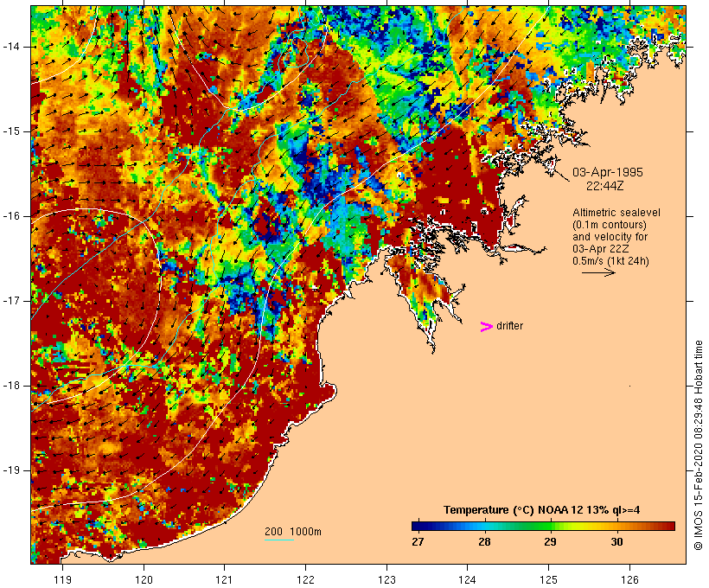Viewport: 709px width, 588px height.
Task: Click the 'drifter' legend label
Action: point(509,326)
